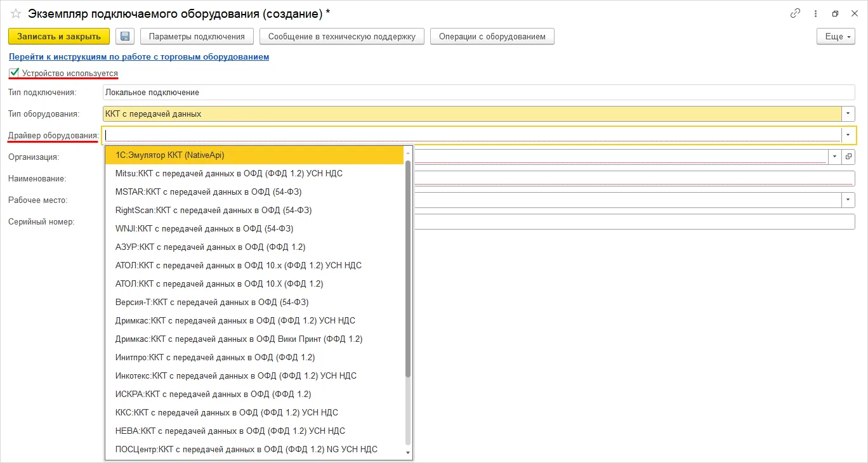Select АЗУР ККТ (ФФД 1.2) driver

[x=255, y=247]
